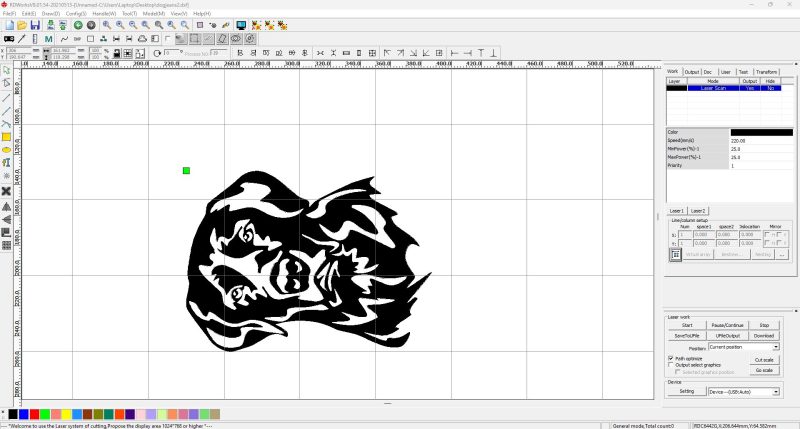The image size is (800, 429).
Task: Toggle the Y row Mirror H checkbox
Action: click(767, 243)
